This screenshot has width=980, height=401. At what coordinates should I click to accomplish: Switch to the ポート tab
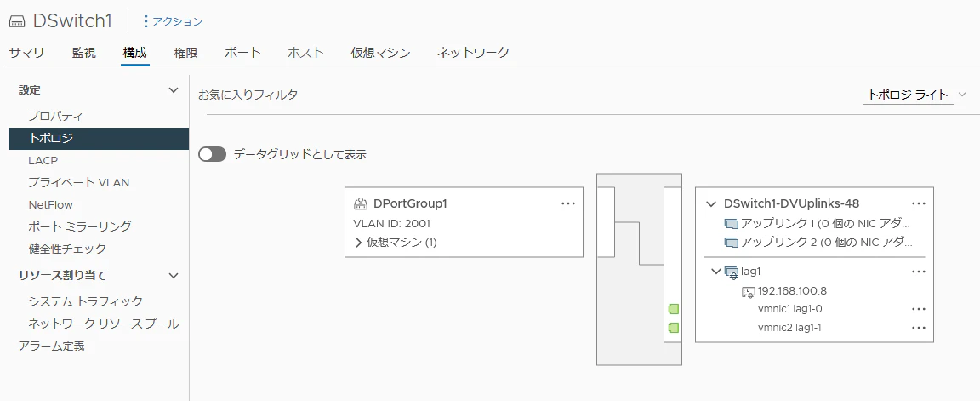coord(242,53)
